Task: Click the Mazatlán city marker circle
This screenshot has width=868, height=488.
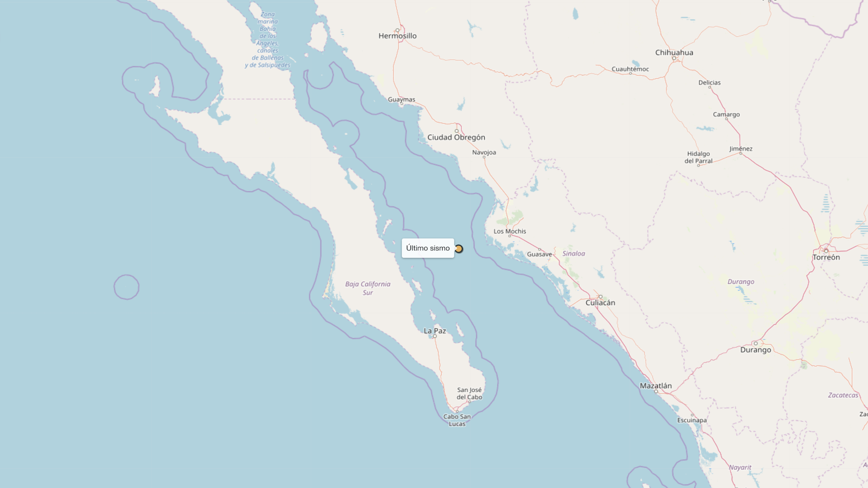Action: click(656, 391)
